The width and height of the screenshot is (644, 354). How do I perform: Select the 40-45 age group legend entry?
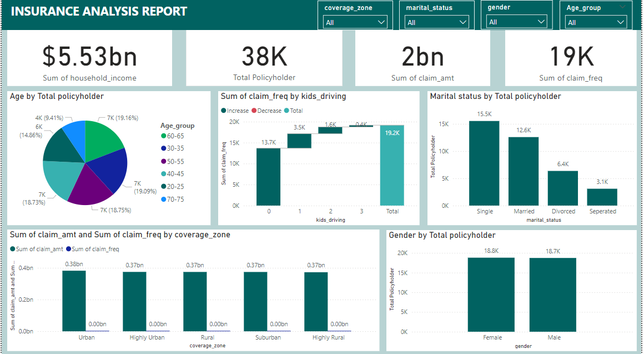pyautogui.click(x=173, y=174)
